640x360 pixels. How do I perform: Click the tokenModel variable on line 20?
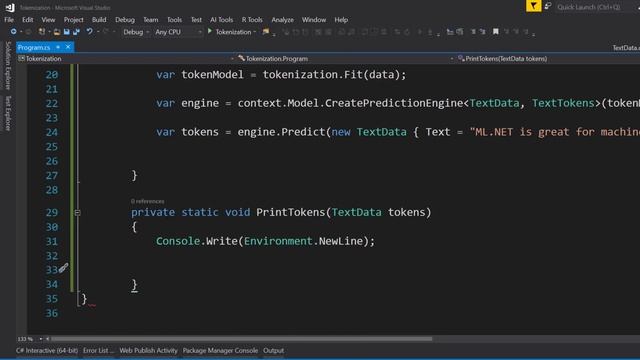(x=212, y=75)
